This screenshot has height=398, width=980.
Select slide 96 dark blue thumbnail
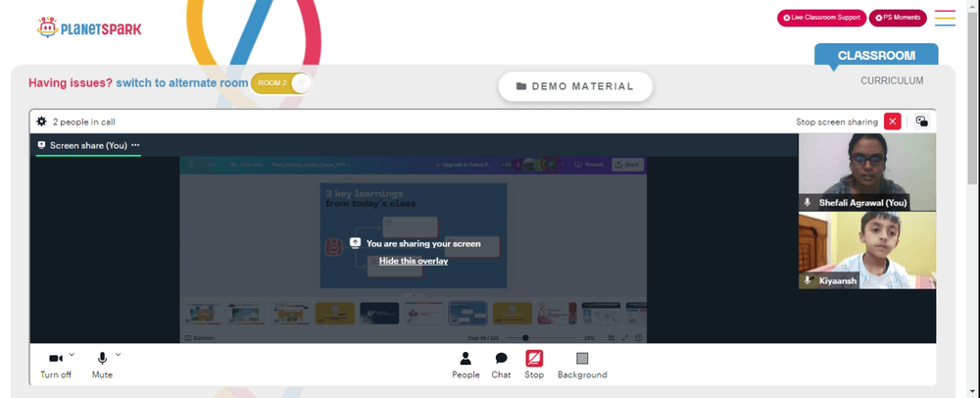click(378, 313)
